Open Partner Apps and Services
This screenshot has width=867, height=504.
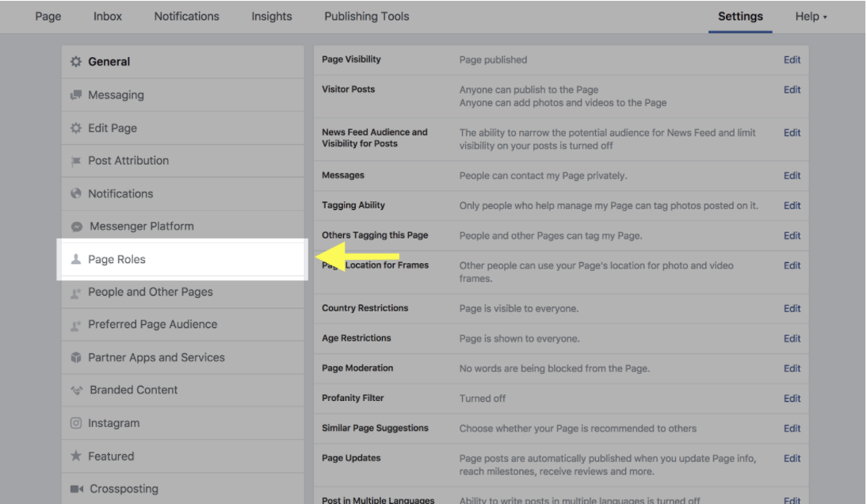click(183, 357)
